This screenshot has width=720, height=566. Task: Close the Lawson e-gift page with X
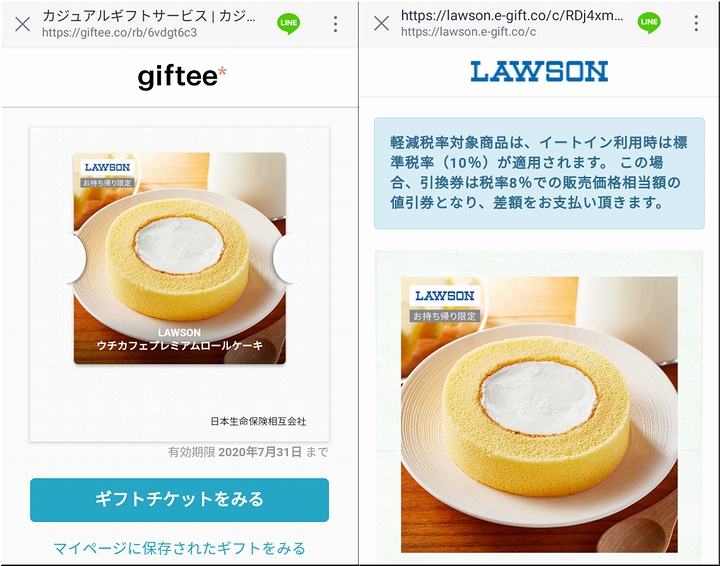coord(381,23)
